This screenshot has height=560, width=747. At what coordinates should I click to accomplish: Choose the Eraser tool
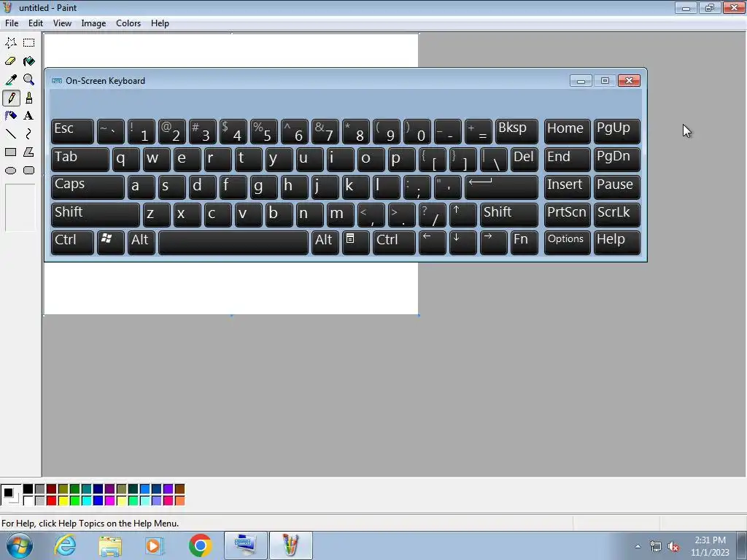coord(10,61)
